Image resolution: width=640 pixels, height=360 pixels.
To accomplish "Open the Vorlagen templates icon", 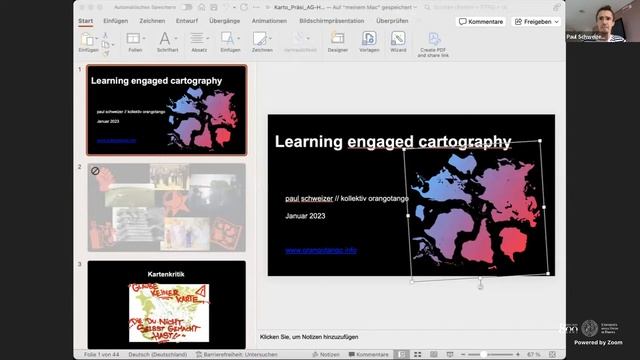I will coord(369,38).
